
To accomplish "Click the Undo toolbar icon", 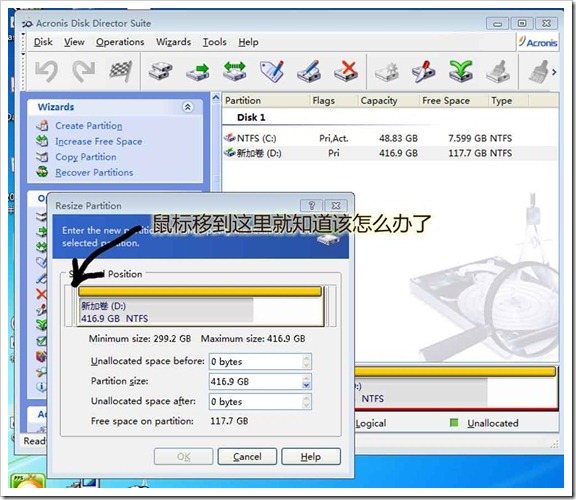I will point(47,71).
